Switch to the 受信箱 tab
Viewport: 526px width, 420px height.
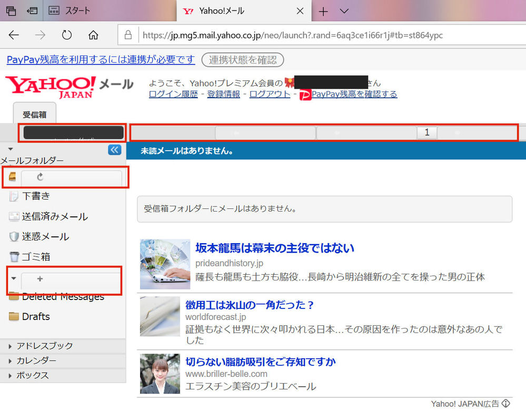34,114
